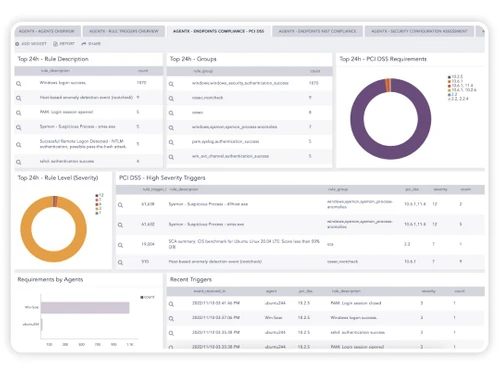Click count value 1870 for Windows logon success
The width and height of the screenshot is (500, 375).
click(x=141, y=82)
